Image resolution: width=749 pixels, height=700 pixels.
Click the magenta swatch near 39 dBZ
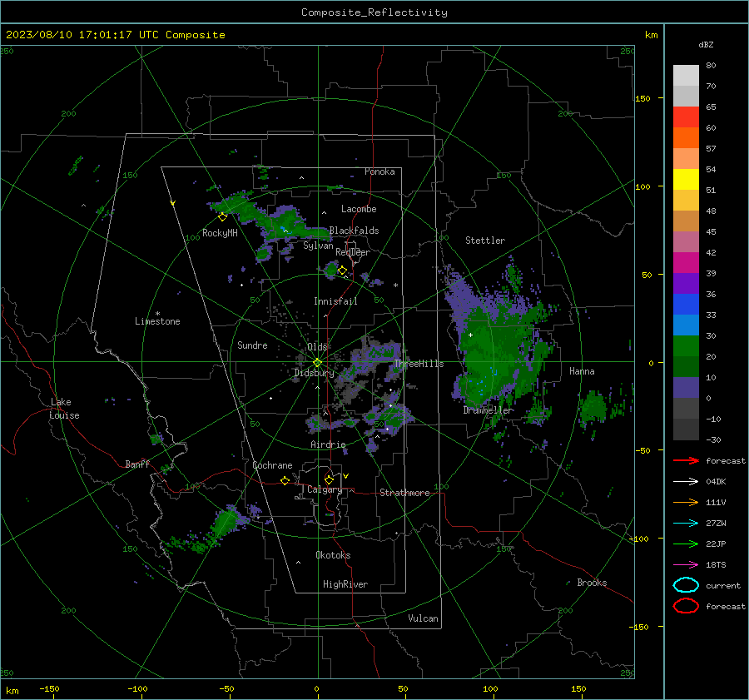point(686,263)
